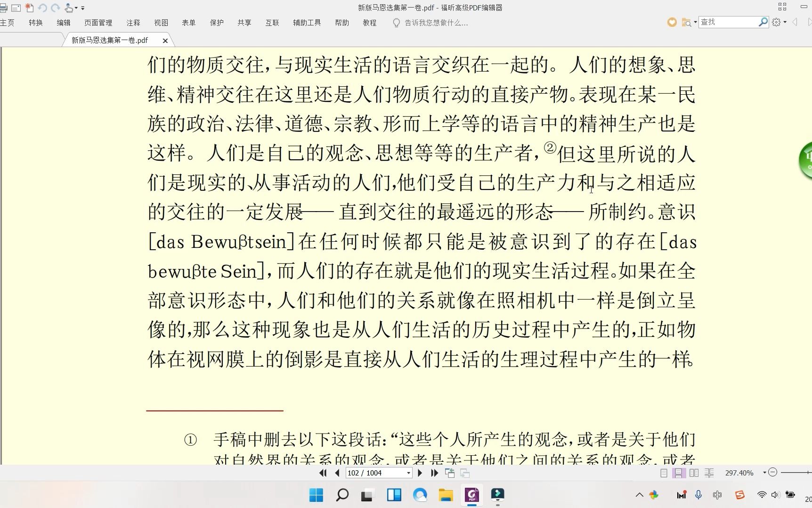812x508 pixels.
Task: Expand the find settings dropdown arrow
Action: (785, 22)
